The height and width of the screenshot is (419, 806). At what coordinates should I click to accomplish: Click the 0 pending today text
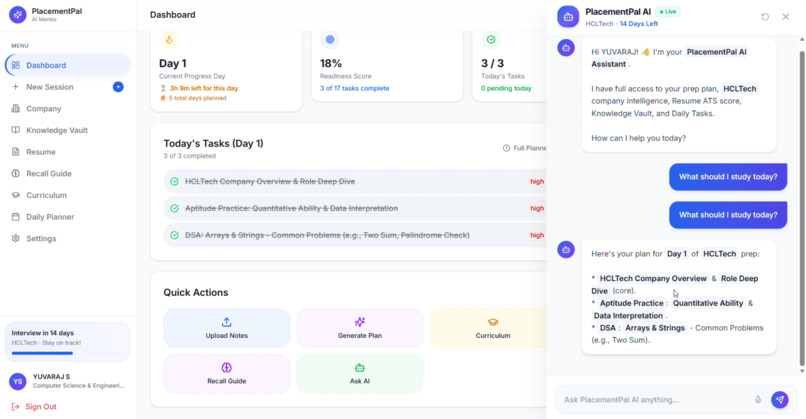[506, 88]
